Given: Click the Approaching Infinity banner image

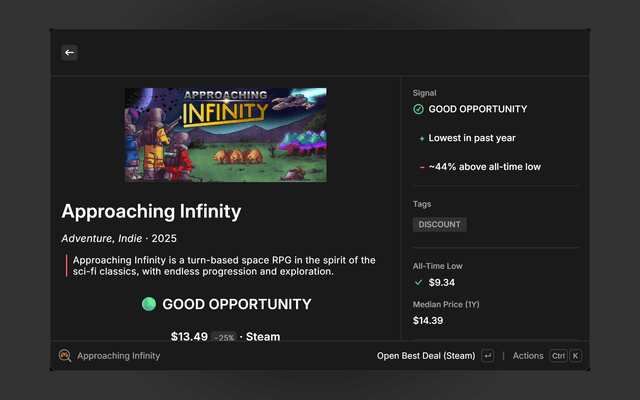Looking at the screenshot, I should (x=226, y=135).
